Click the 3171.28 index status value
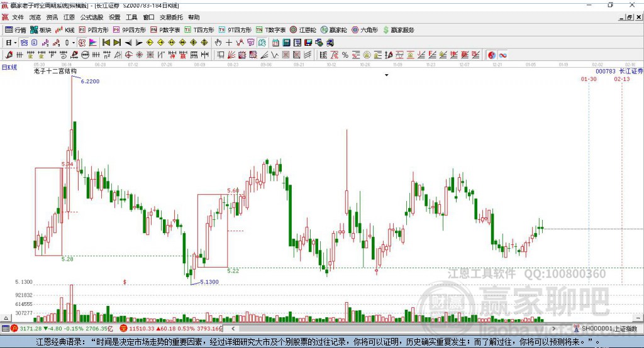This screenshot has width=644, height=348. [x=31, y=329]
